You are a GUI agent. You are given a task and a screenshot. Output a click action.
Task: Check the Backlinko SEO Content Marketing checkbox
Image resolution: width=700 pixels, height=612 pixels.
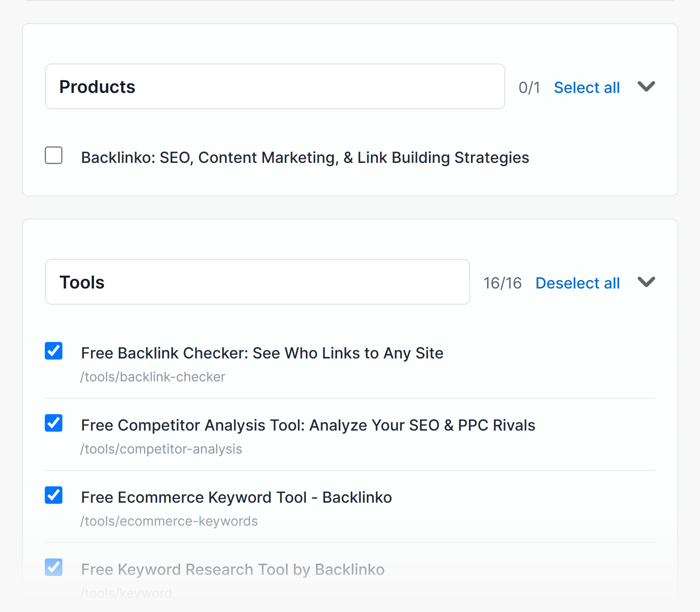coord(54,155)
